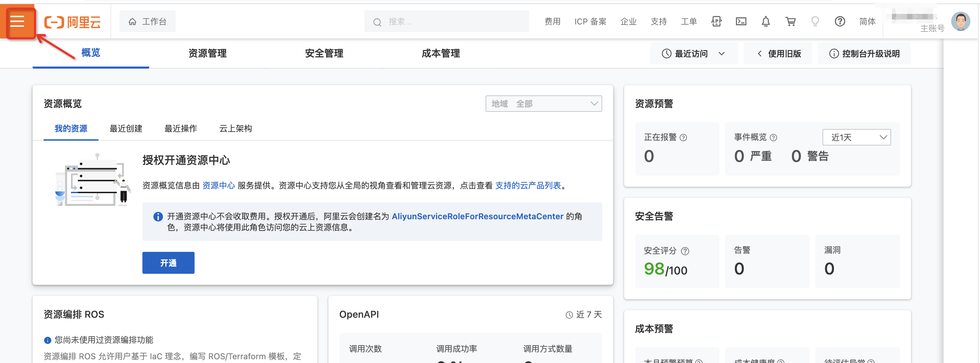Image resolution: width=980 pixels, height=363 pixels.
Task: Click help icon next to 事件概览
Action: click(x=773, y=138)
